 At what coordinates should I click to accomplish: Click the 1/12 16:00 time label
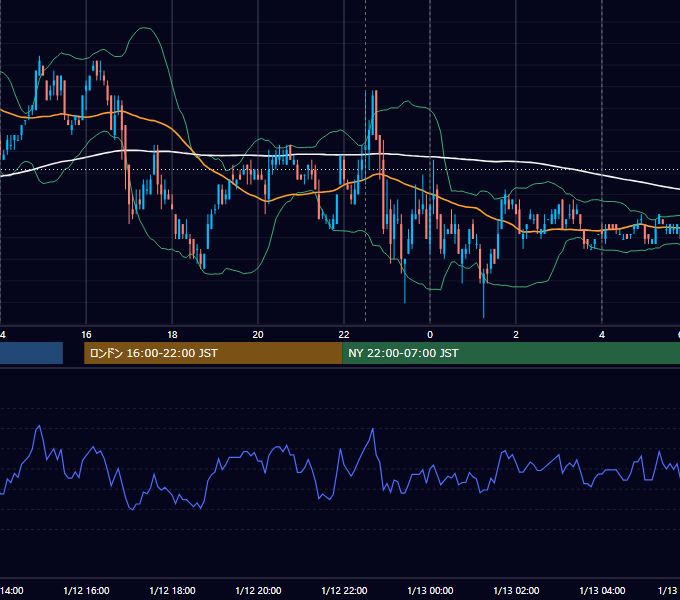click(x=86, y=590)
